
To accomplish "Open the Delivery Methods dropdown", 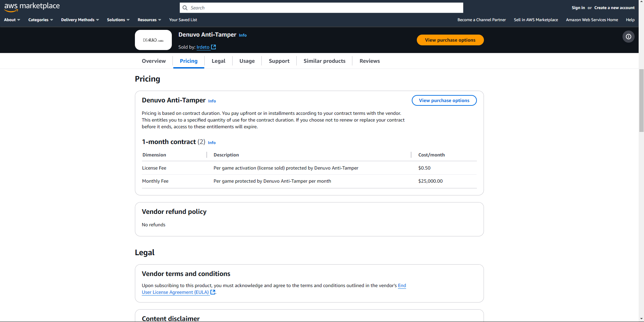I will point(80,20).
